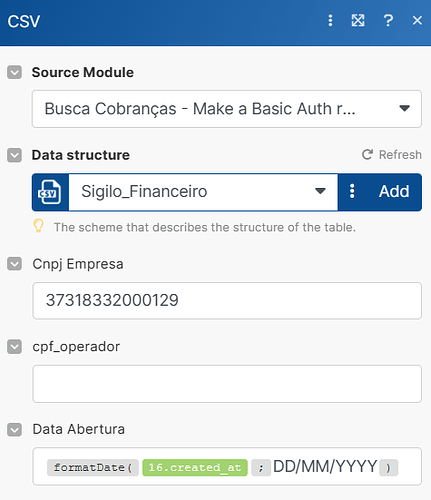Image resolution: width=431 pixels, height=500 pixels.
Task: Click the Cnpj Empresa label
Action: (78, 264)
